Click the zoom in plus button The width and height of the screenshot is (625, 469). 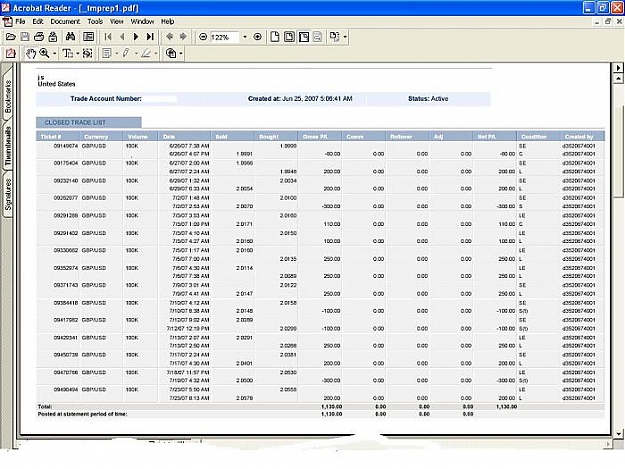[258, 37]
